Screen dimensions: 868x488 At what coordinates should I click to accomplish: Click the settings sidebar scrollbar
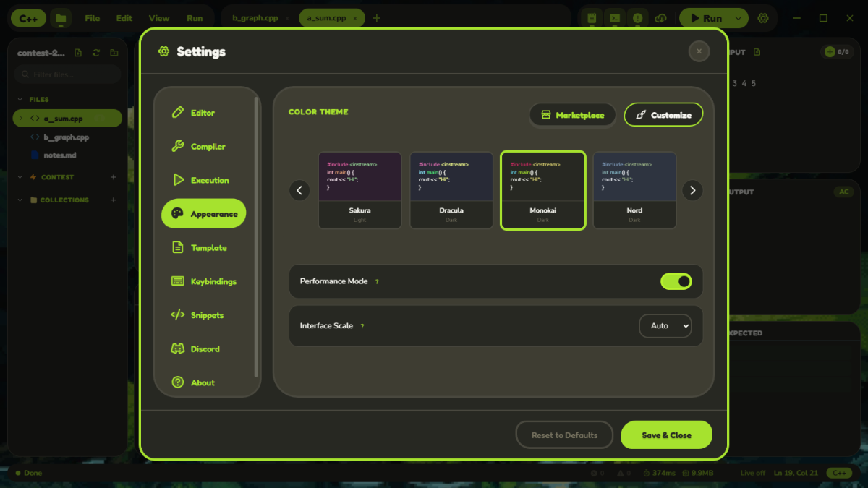[256, 236]
